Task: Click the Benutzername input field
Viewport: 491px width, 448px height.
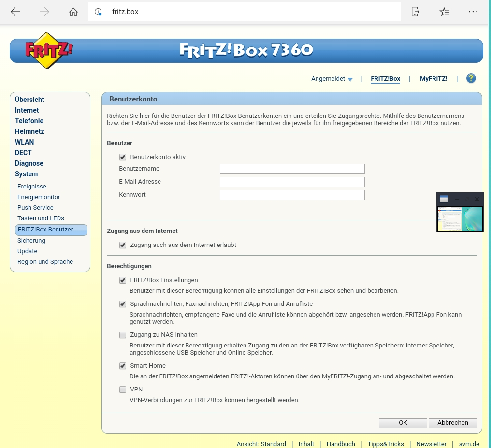Action: click(292, 169)
